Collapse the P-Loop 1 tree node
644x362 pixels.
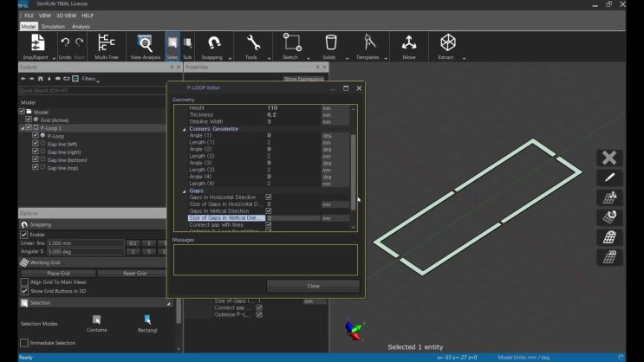point(23,127)
